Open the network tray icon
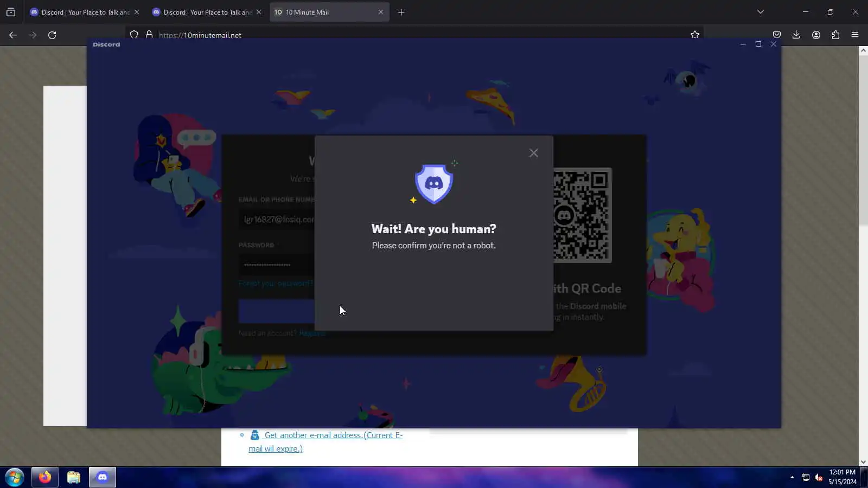This screenshot has height=488, width=868. pyautogui.click(x=806, y=478)
